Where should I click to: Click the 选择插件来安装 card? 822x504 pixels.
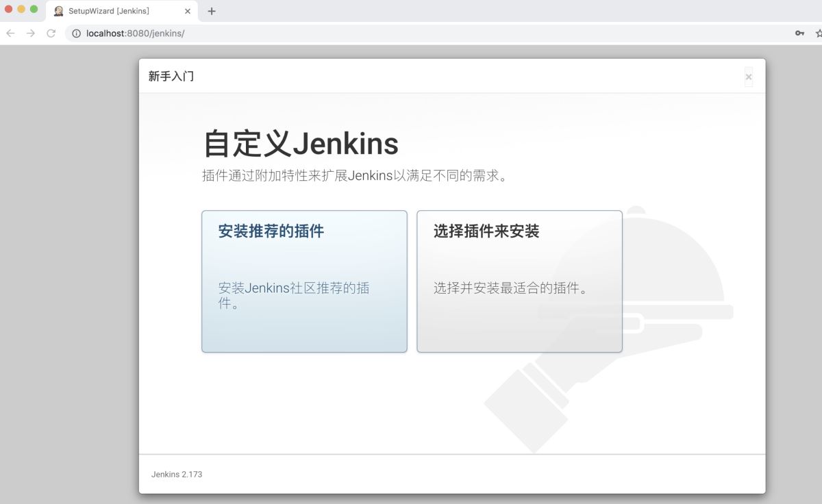[519, 281]
